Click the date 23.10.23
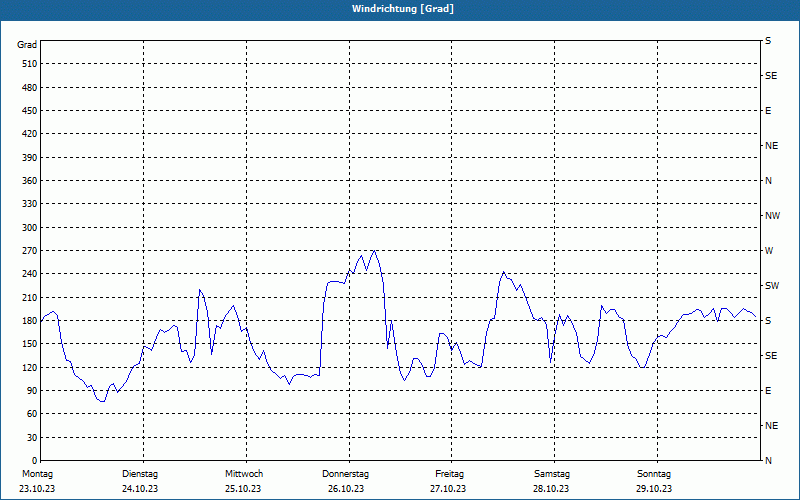The image size is (800, 500). click(x=37, y=488)
